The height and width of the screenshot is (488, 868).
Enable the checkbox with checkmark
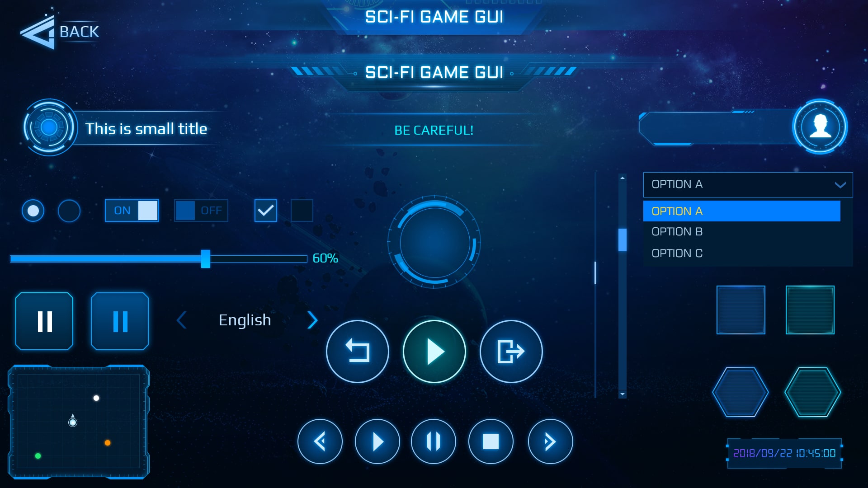point(266,210)
